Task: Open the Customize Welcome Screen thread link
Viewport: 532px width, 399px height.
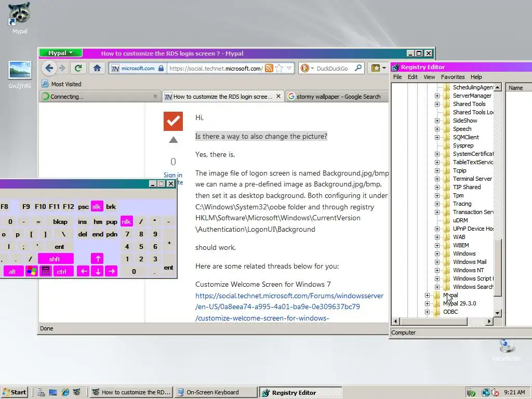Action: (x=289, y=307)
